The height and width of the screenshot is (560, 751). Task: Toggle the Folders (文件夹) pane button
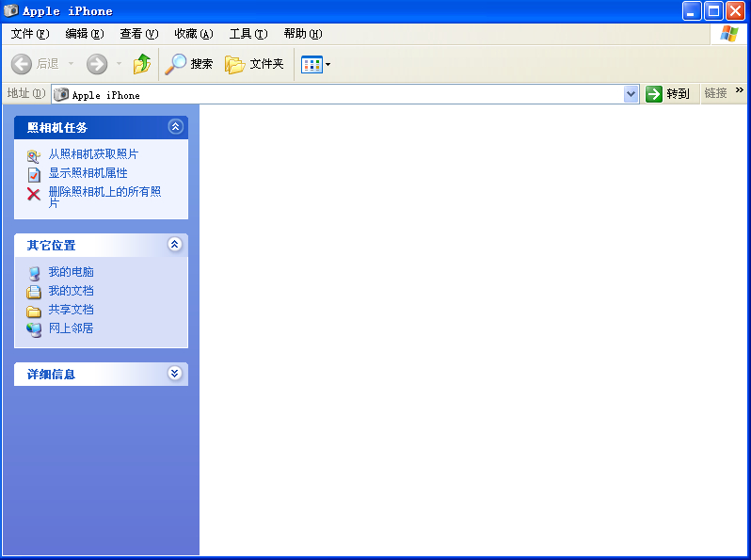click(254, 64)
